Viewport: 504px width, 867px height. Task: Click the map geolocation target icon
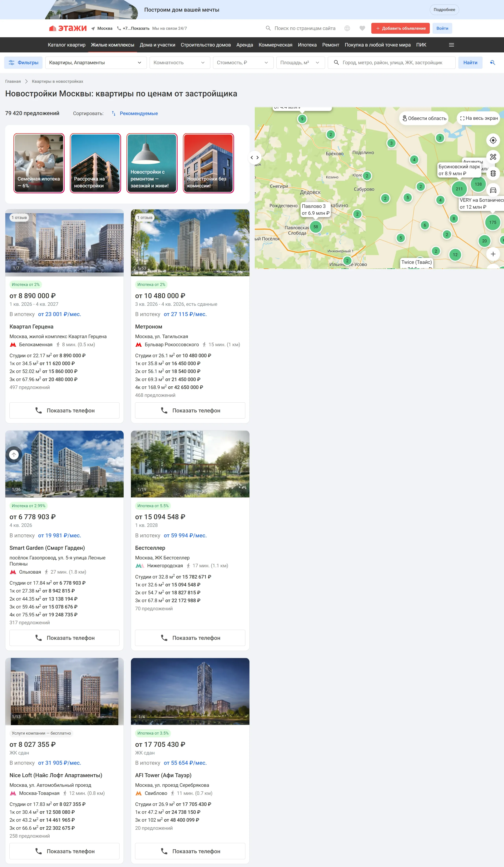(x=493, y=140)
